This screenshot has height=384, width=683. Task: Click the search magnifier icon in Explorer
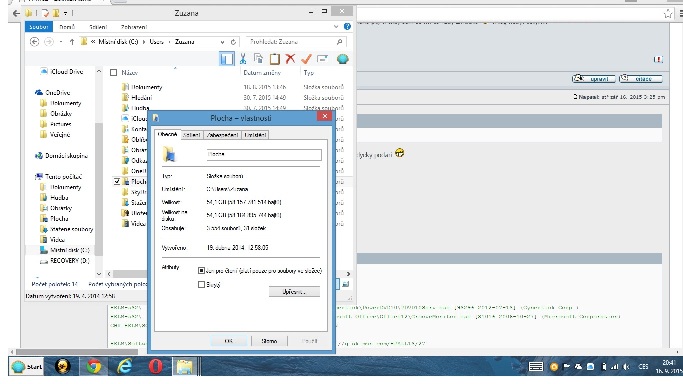pyautogui.click(x=339, y=42)
